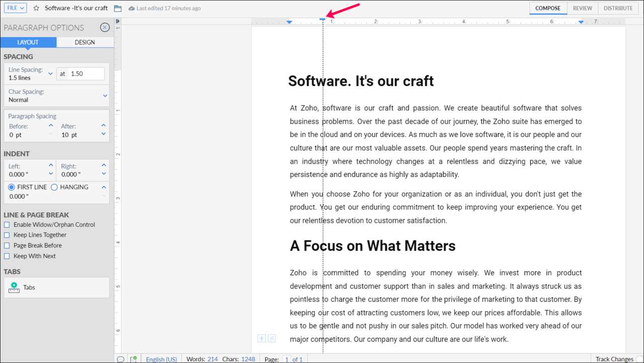
Task: Select HANGING indent option
Action: (x=54, y=187)
